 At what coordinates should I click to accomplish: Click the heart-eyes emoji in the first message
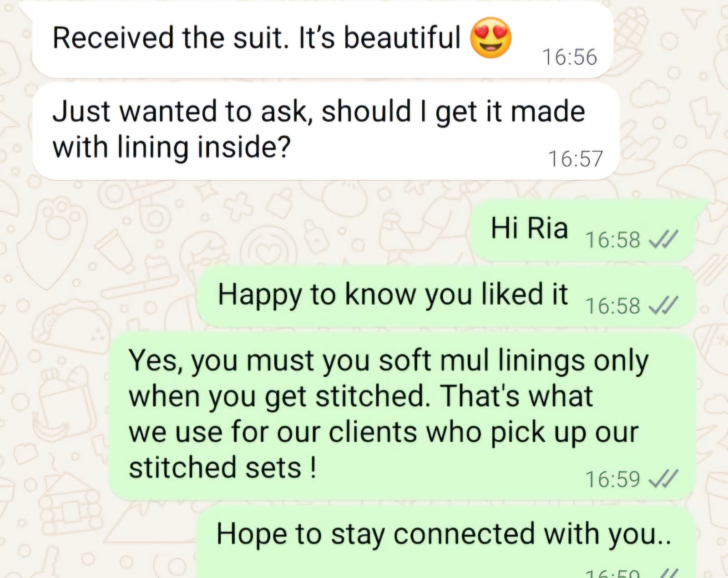click(x=490, y=38)
